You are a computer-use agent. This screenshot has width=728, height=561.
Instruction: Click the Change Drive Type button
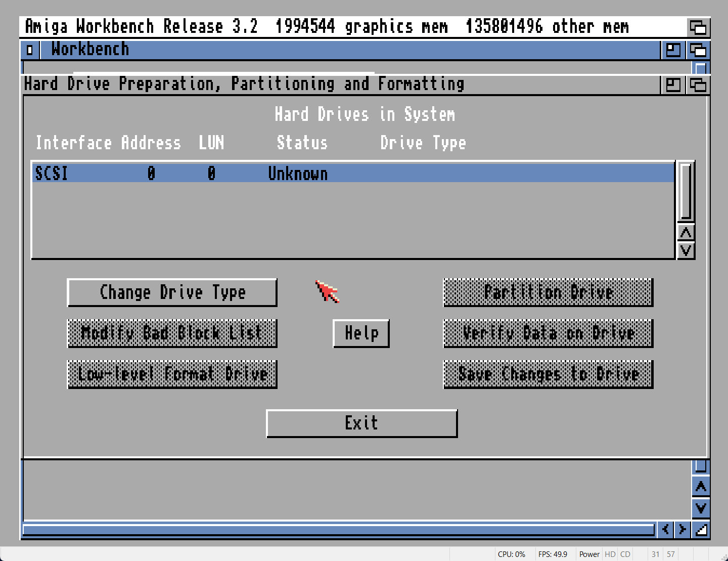click(172, 292)
